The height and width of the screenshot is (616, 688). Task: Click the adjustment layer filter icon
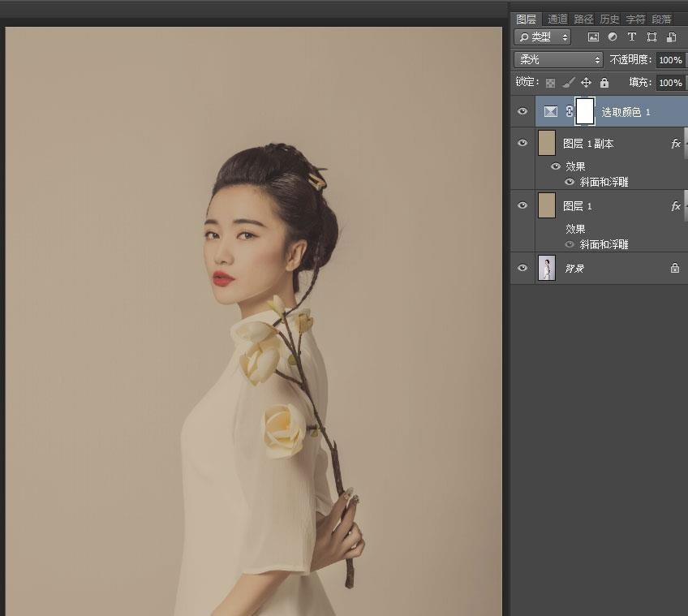click(613, 37)
